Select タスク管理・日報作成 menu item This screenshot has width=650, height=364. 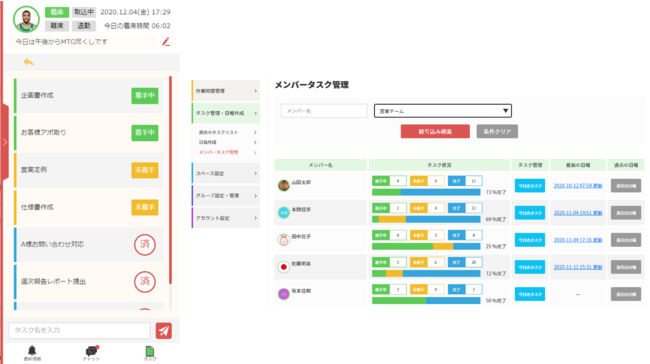[x=226, y=113]
